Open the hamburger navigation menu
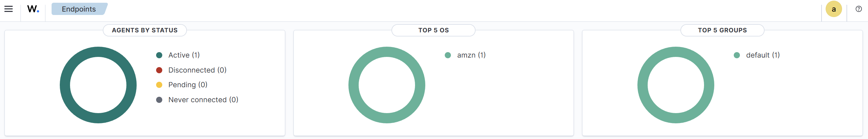Screen dimensions: 868x139 click(x=9, y=9)
